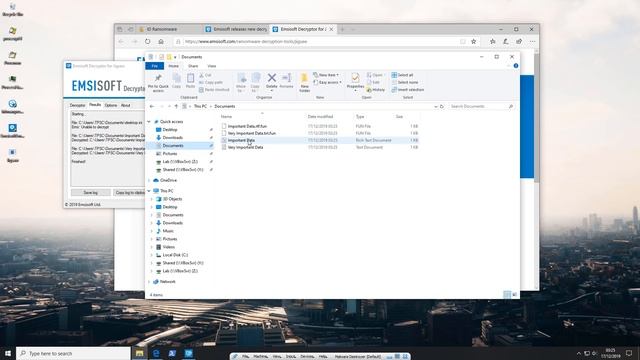Select the Recycle Bin desktop icon
This screenshot has width=640, height=360.
pyautogui.click(x=13, y=10)
